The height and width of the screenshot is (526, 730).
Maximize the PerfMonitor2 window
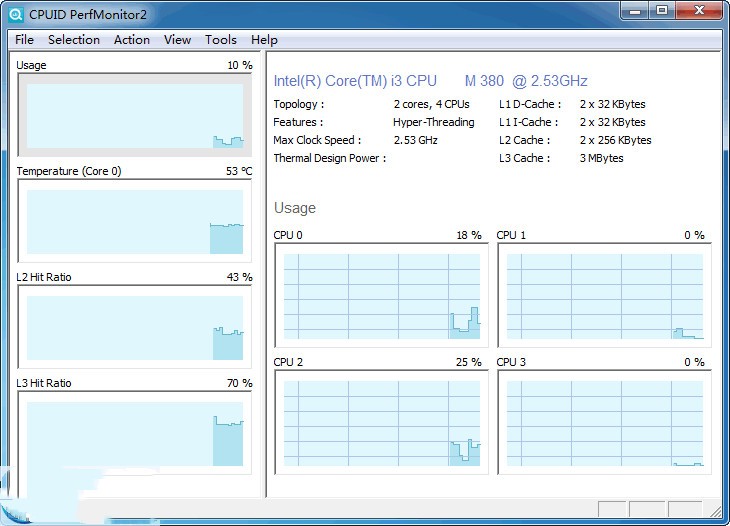(662, 11)
